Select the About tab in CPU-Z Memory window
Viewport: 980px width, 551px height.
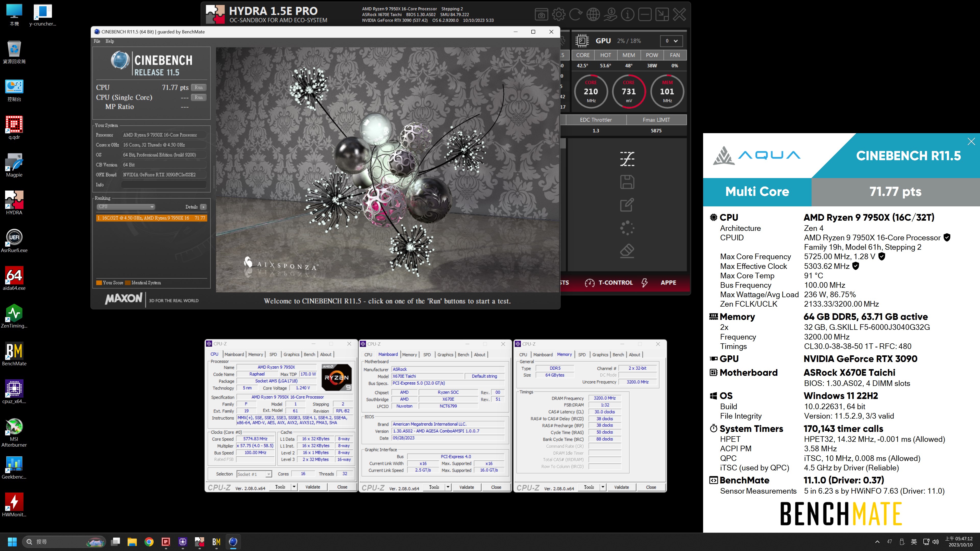(634, 354)
